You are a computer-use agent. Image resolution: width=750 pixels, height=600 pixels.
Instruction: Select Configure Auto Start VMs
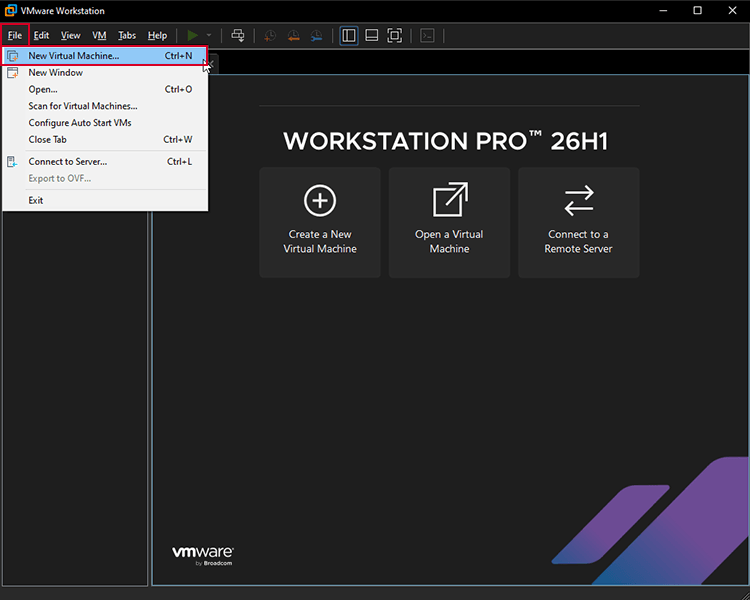pos(105,123)
